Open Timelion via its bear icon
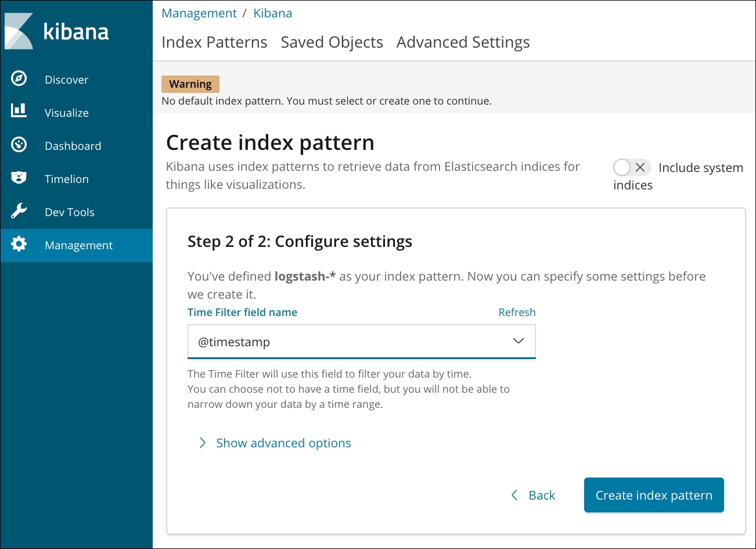Image resolution: width=756 pixels, height=549 pixels. 19,178
